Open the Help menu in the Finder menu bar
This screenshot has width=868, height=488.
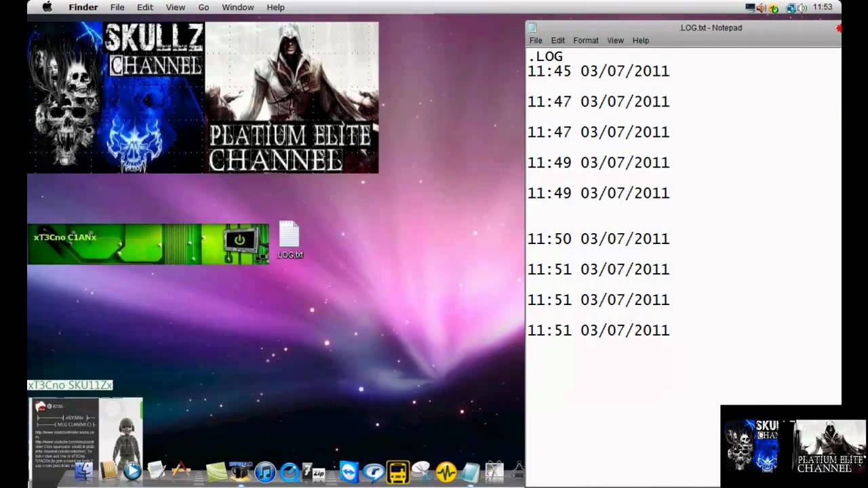pos(276,7)
